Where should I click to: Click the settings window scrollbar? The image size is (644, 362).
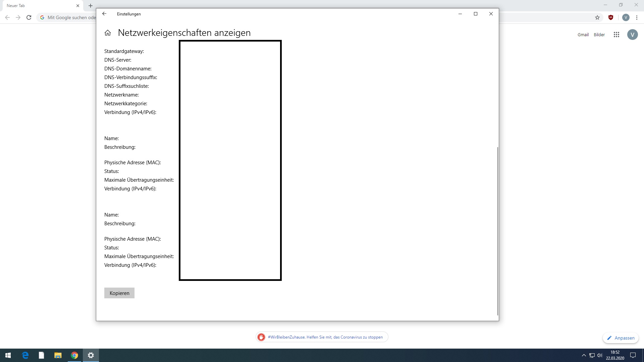[x=497, y=231]
